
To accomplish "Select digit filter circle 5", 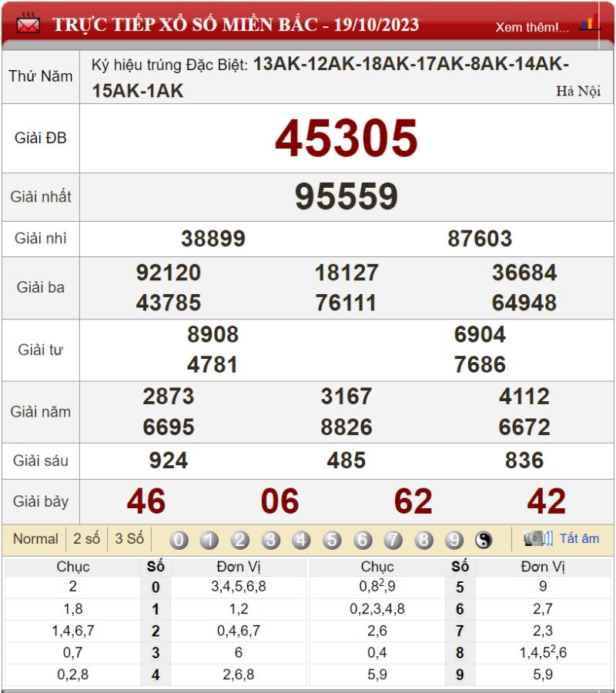I will point(332,540).
